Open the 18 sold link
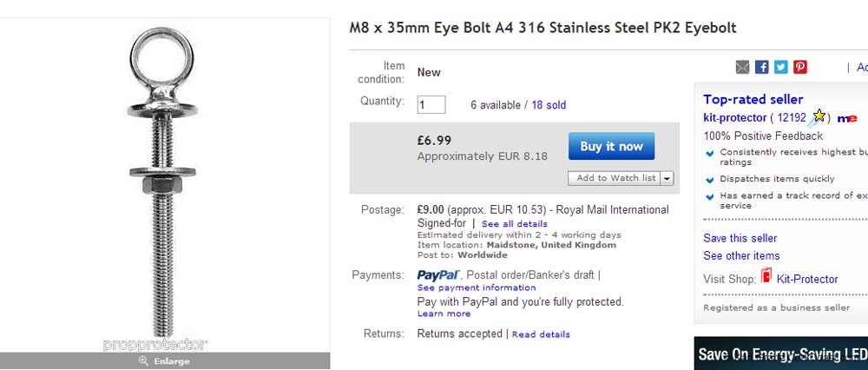868x370 pixels. (x=549, y=105)
